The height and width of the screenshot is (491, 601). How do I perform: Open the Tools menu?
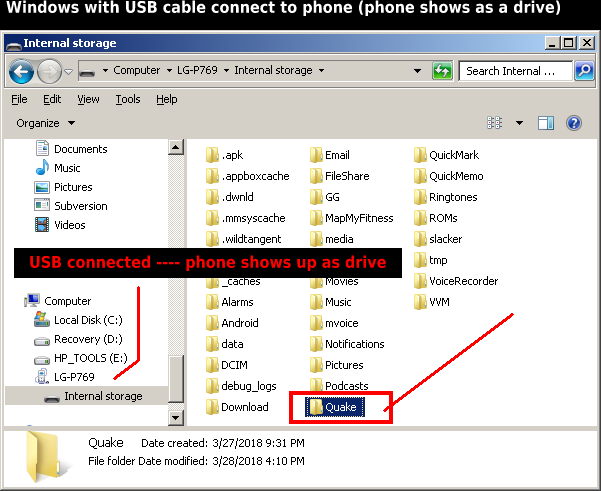click(128, 99)
